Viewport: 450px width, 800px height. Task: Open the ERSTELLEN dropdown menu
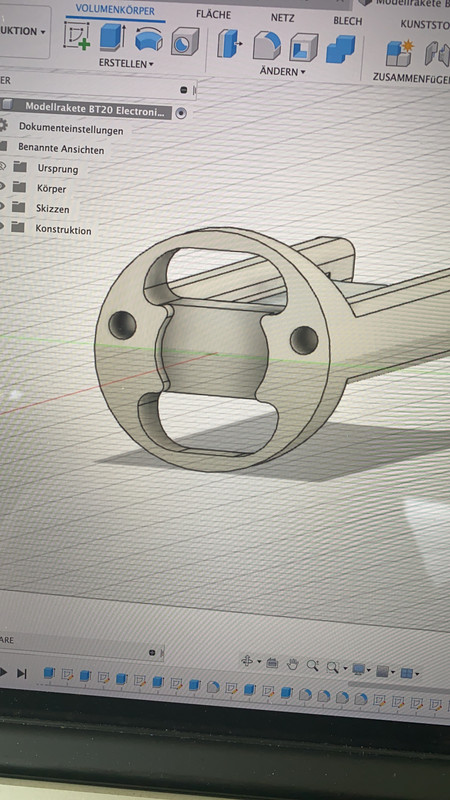[x=126, y=64]
